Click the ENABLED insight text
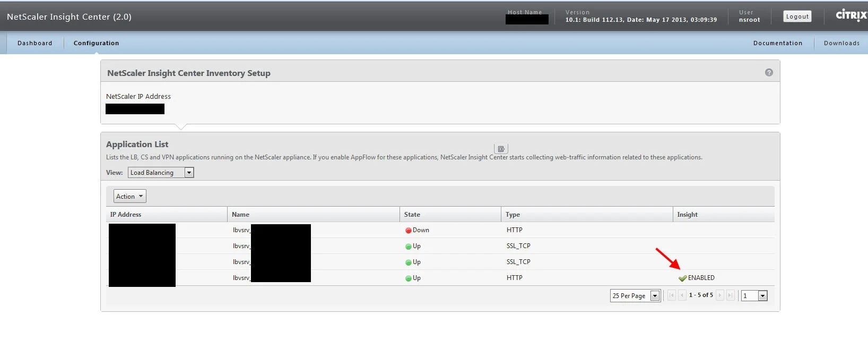868x348 pixels. (x=701, y=278)
